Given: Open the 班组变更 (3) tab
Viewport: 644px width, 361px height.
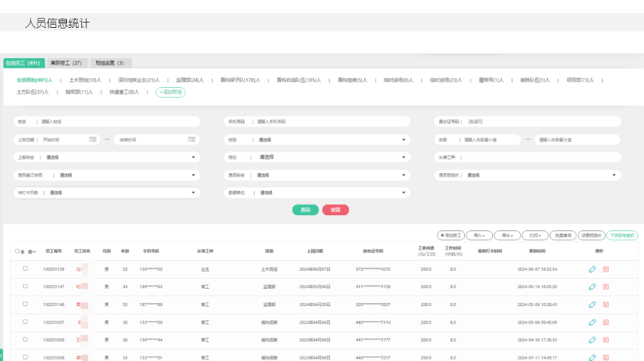Looking at the screenshot, I should click(x=110, y=63).
